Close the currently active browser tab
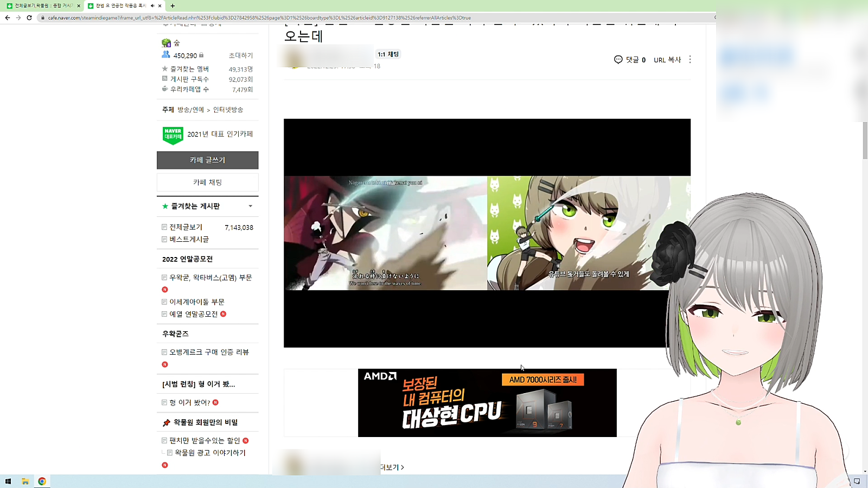This screenshot has width=868, height=488. (x=160, y=6)
